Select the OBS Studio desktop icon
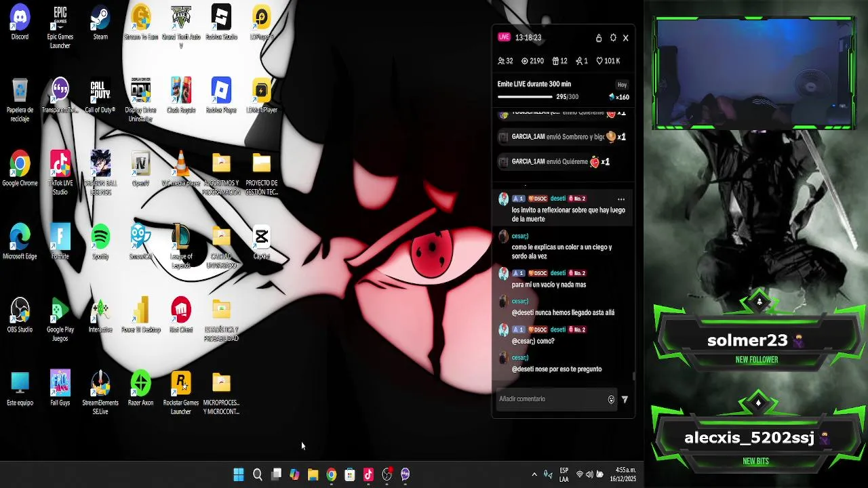868x488 pixels. click(x=20, y=316)
